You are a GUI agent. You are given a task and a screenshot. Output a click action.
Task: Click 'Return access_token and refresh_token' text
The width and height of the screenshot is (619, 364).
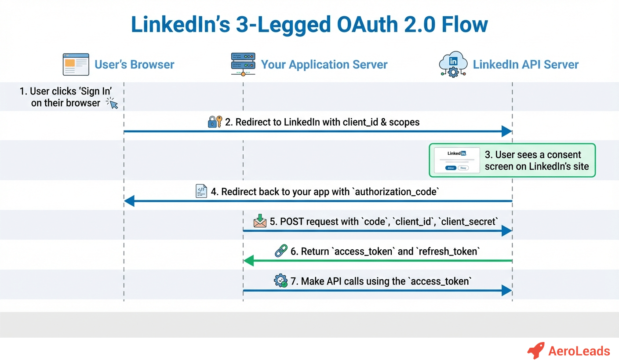tap(385, 251)
